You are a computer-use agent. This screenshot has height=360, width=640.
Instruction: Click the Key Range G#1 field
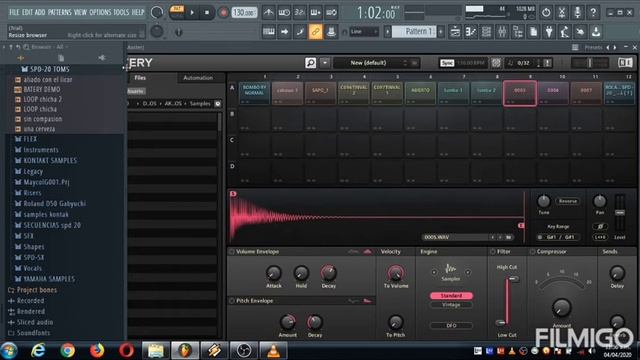[x=558, y=237]
